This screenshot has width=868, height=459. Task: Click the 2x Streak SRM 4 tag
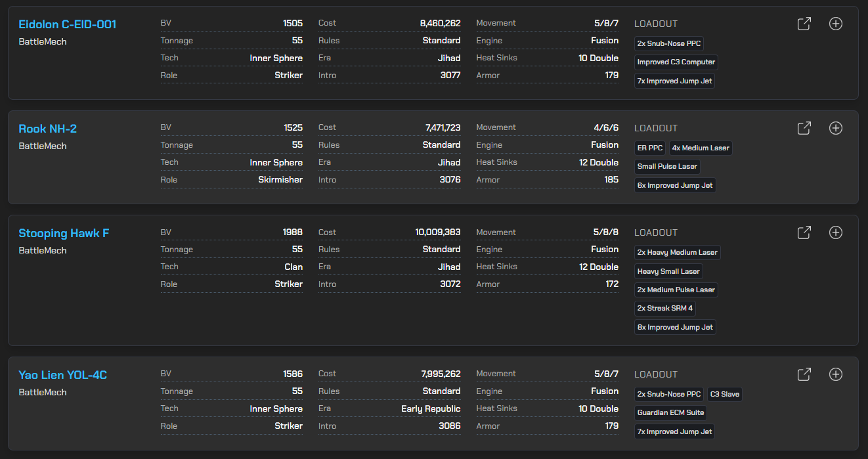coord(665,308)
